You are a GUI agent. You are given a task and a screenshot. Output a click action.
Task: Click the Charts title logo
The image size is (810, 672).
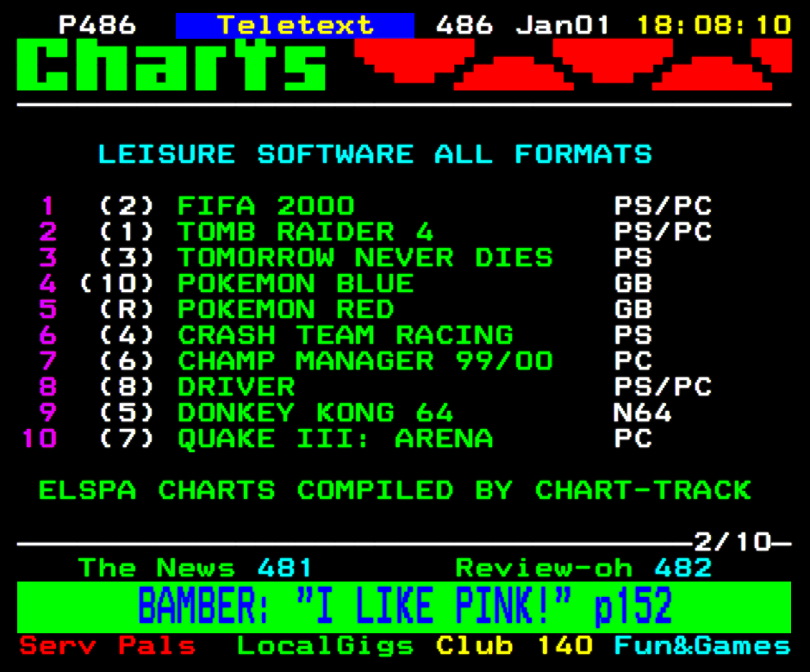tap(171, 65)
